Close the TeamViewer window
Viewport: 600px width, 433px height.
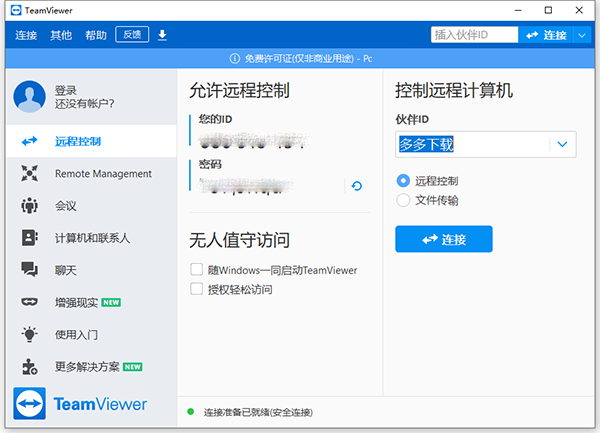coord(579,10)
